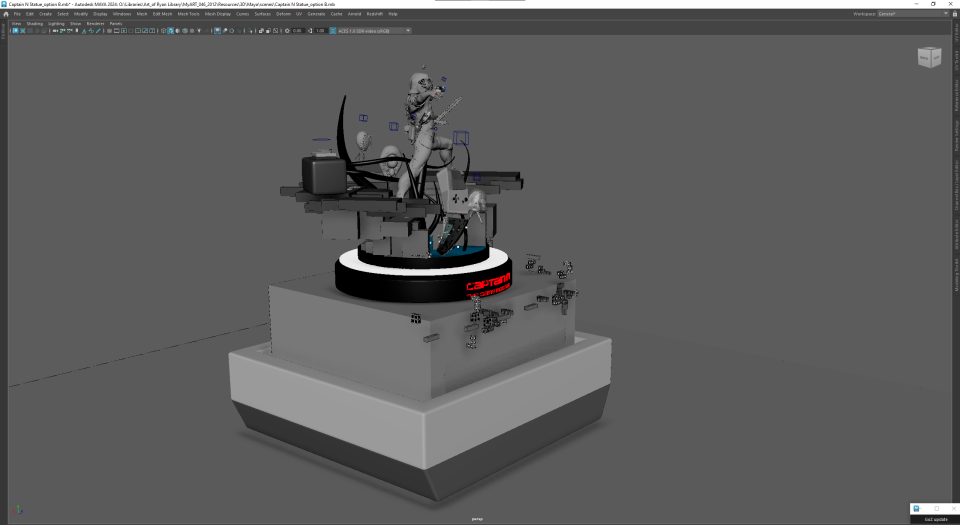960x525 pixels.
Task: Expand the Modeling Toolkit side tab
Action: click(x=956, y=274)
